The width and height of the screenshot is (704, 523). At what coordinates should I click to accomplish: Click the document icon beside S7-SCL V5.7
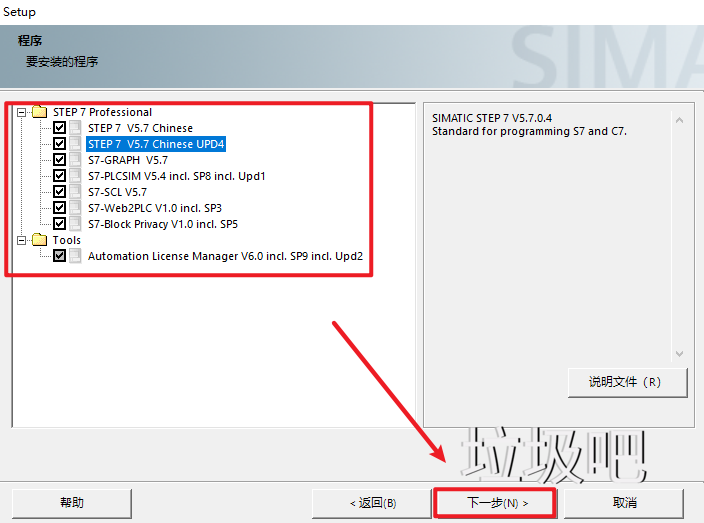pos(76,192)
